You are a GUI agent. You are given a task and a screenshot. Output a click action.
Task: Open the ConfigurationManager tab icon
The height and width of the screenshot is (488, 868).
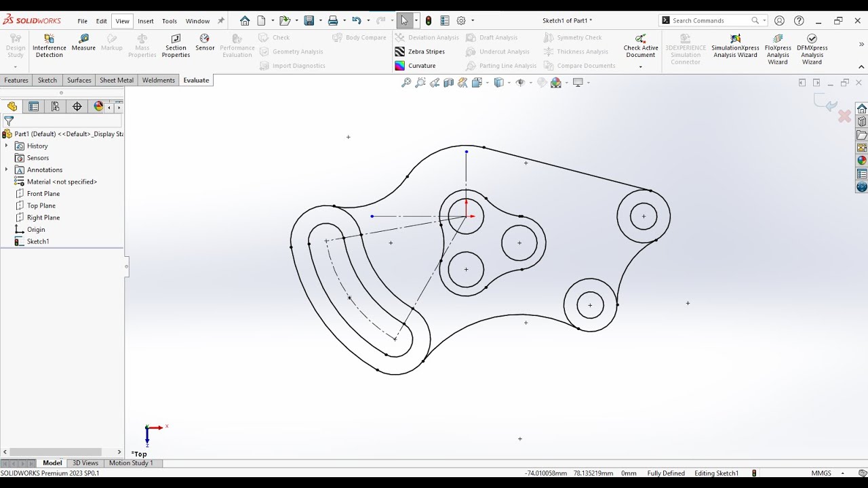point(55,106)
